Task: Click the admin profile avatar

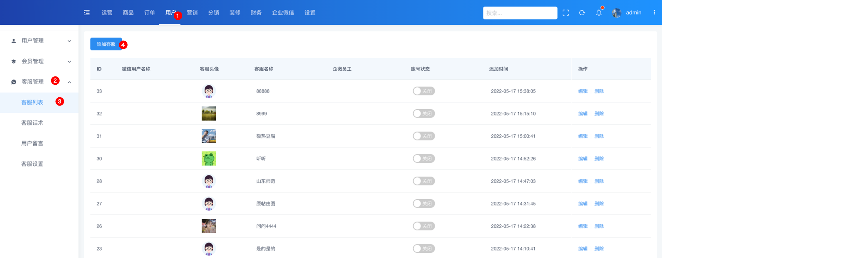Action: click(616, 13)
